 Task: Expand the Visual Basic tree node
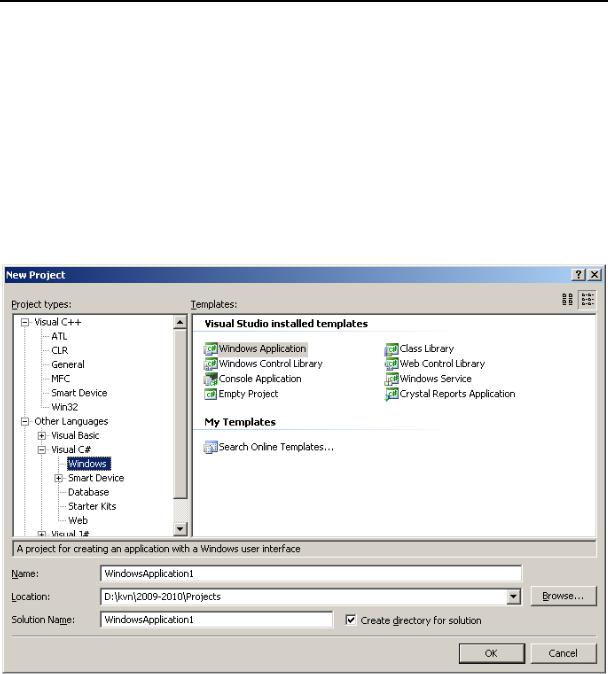point(42,435)
